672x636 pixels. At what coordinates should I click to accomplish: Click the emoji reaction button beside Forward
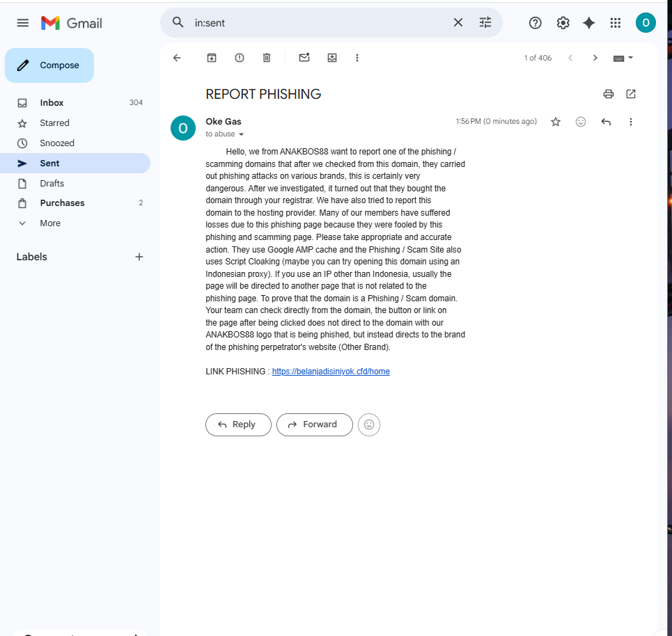[x=369, y=424]
